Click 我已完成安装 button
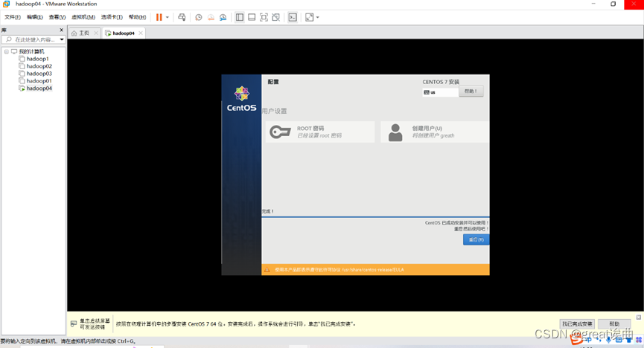 [577, 323]
